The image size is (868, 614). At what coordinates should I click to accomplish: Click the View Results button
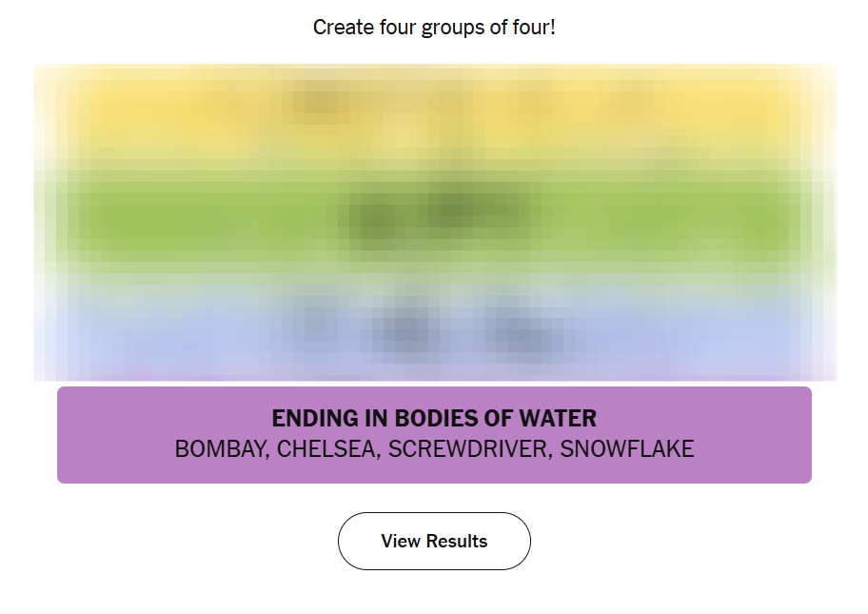coord(434,541)
